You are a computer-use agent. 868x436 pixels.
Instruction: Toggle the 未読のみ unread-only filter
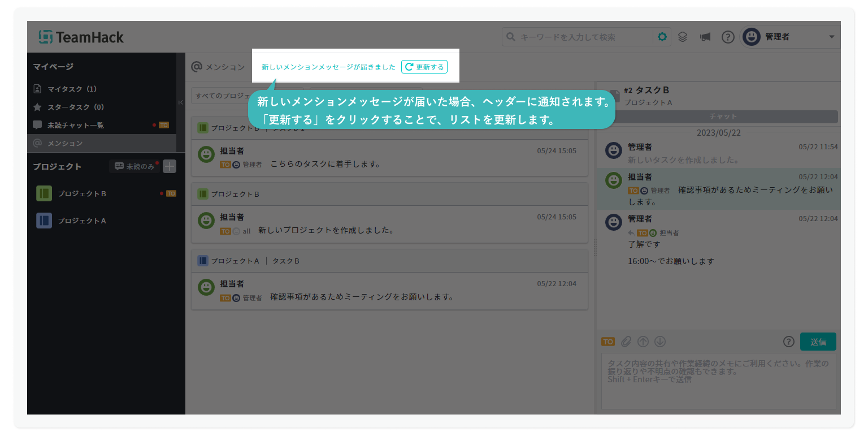click(x=134, y=166)
